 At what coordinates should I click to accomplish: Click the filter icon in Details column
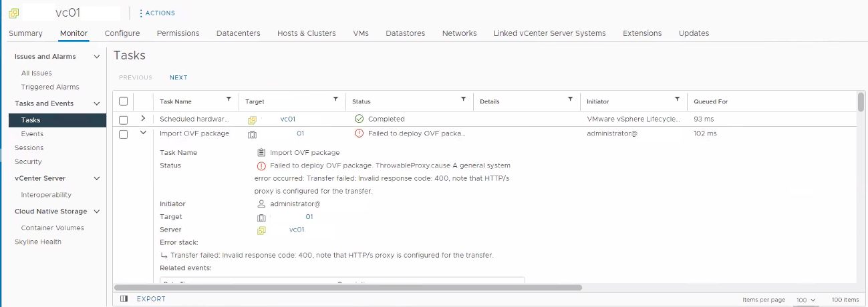point(570,99)
